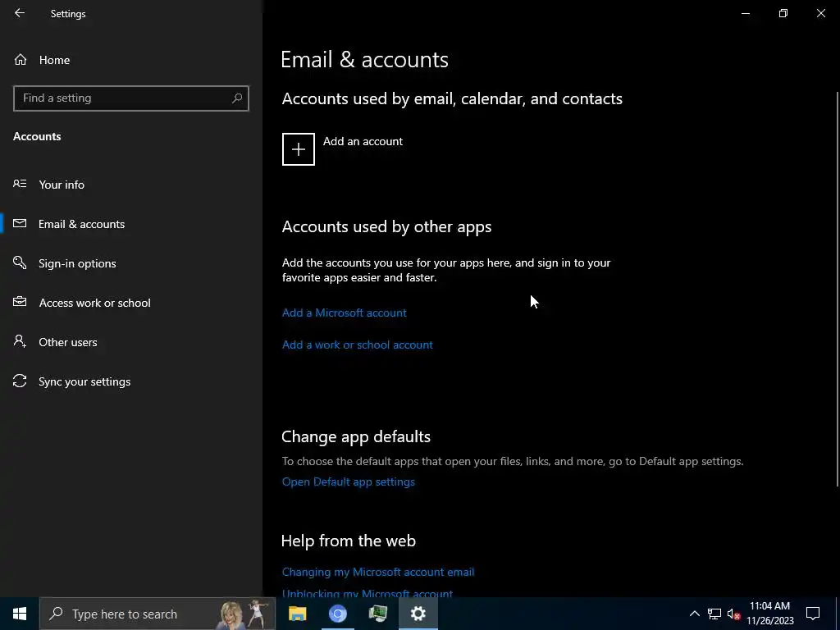This screenshot has height=630, width=840.
Task: Click the plus icon to add an account
Action: pyautogui.click(x=299, y=149)
